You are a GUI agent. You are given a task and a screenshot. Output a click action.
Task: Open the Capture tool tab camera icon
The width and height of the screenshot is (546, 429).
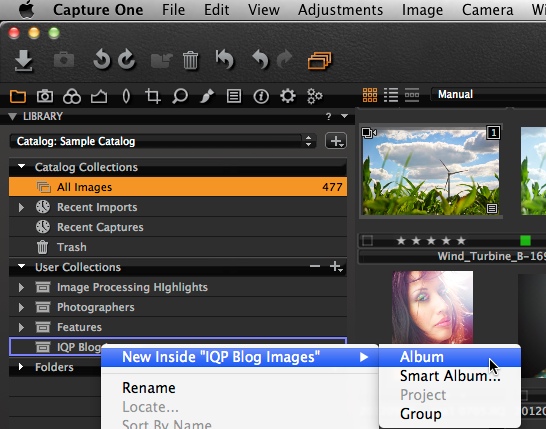pyautogui.click(x=45, y=96)
